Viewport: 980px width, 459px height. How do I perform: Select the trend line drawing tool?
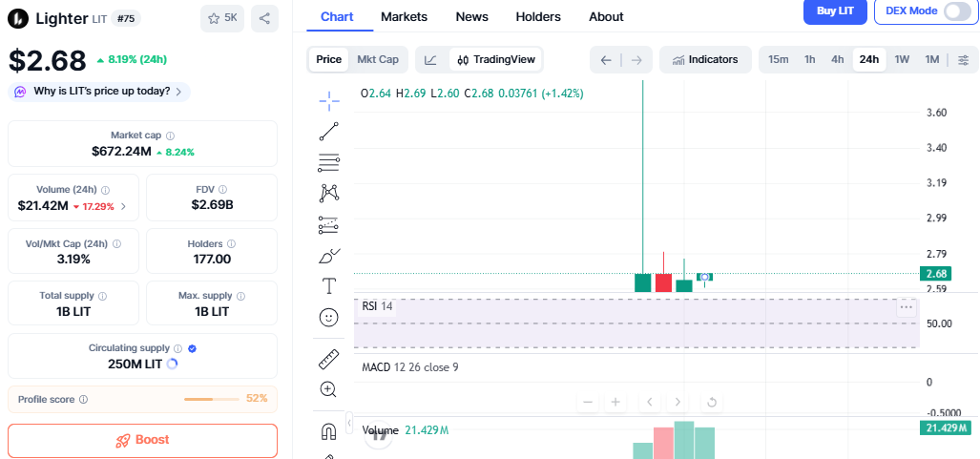click(329, 132)
